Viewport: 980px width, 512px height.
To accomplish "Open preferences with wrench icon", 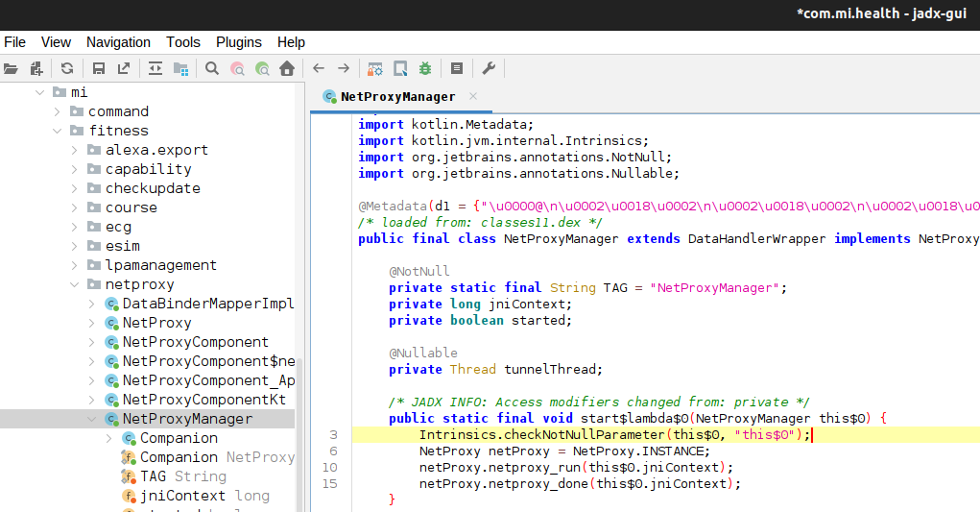I will (489, 69).
